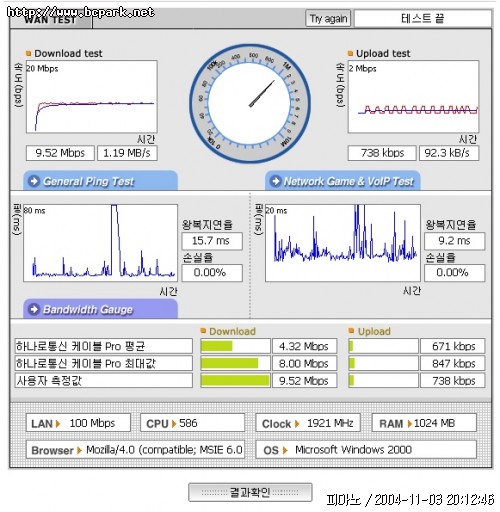Click the 847 kbps value cell

[x=453, y=363]
